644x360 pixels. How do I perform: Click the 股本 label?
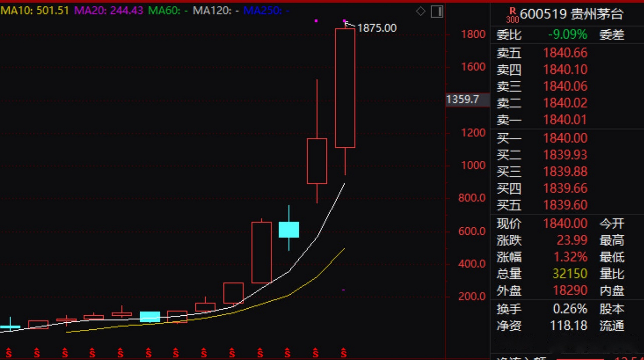click(612, 309)
